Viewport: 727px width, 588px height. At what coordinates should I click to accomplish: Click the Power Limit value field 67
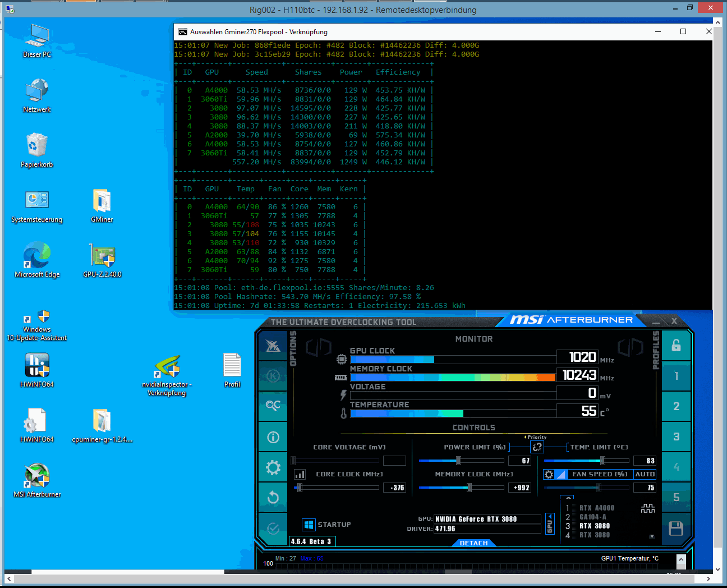point(519,461)
